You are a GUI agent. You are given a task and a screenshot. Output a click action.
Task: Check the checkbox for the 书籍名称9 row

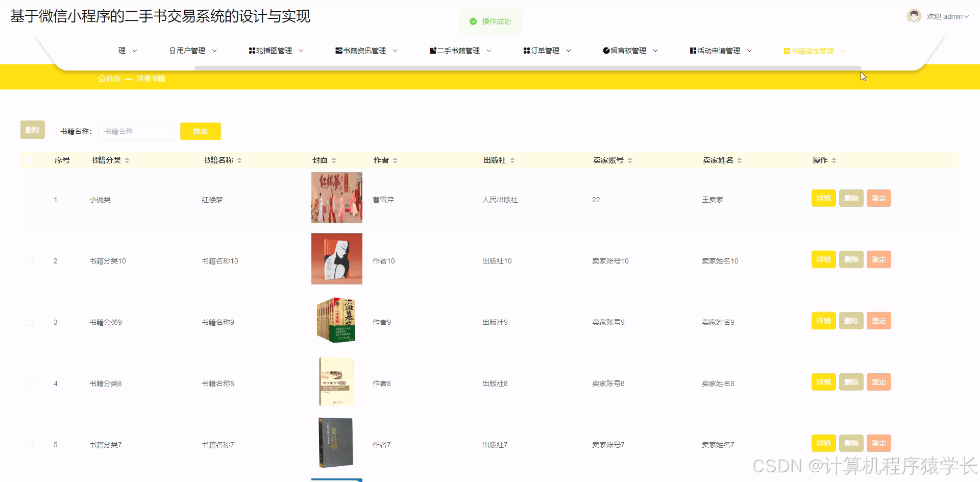point(29,322)
